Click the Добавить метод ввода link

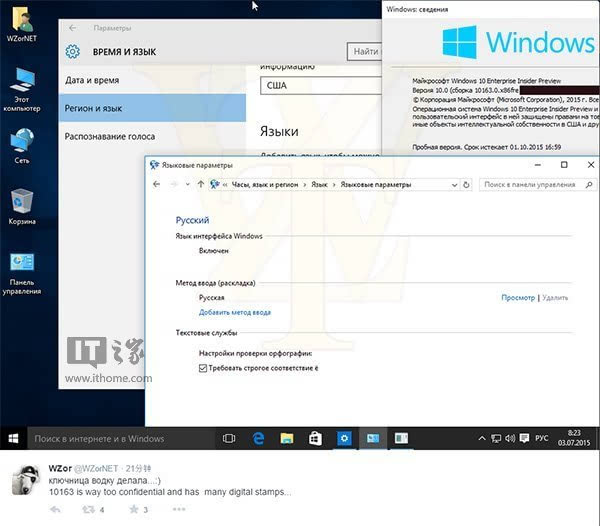[x=234, y=312]
